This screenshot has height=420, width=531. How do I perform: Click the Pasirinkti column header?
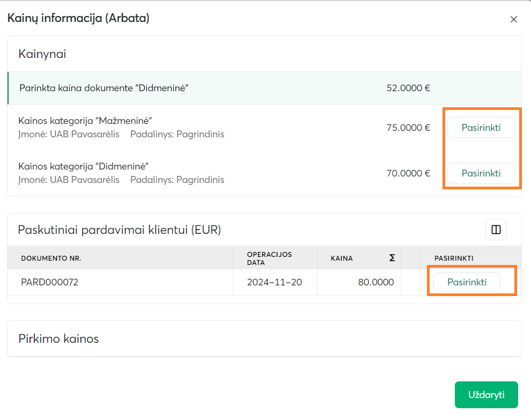(454, 259)
